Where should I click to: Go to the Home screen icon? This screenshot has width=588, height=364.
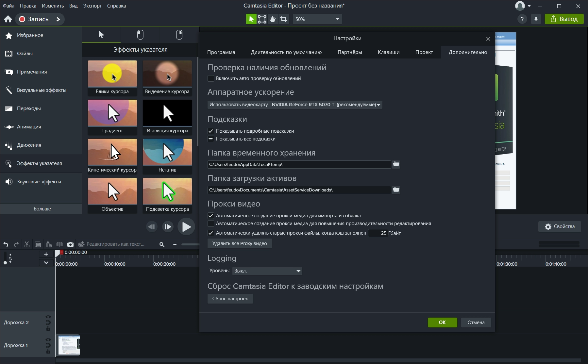point(8,19)
